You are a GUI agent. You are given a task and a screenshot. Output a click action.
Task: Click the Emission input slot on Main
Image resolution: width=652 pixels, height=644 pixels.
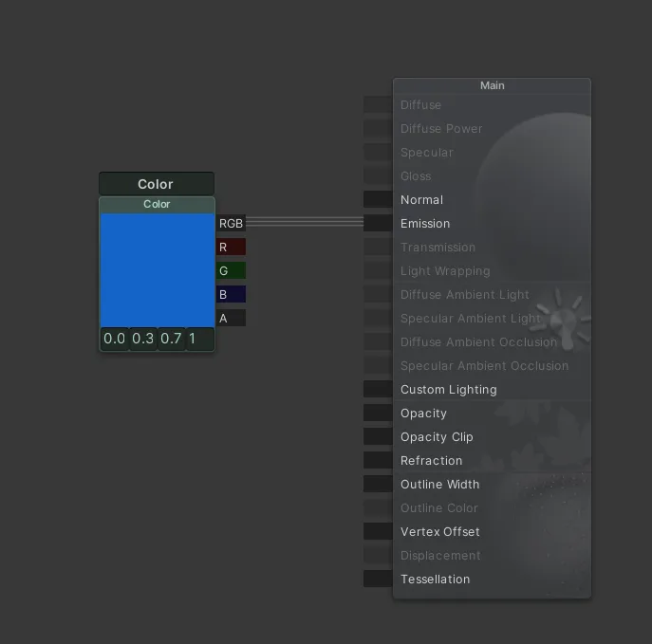[378, 224]
